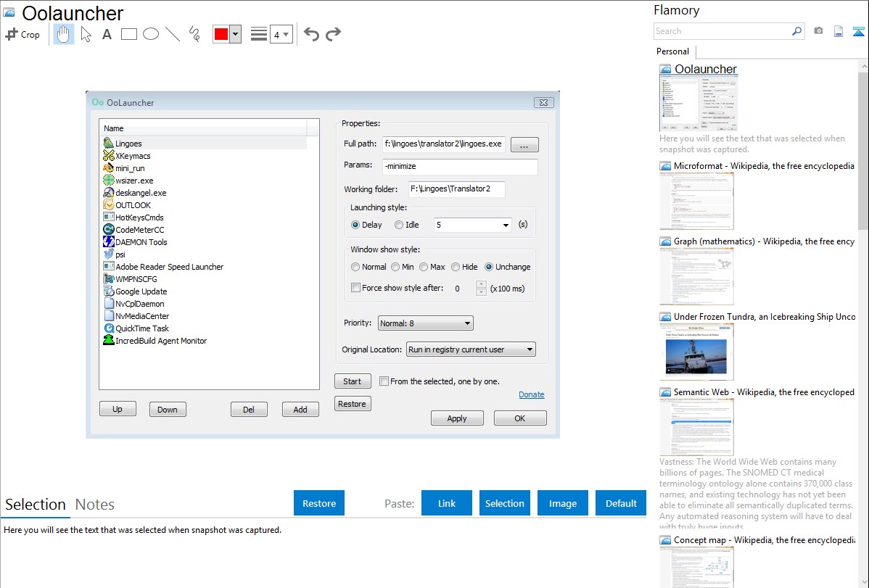Choose Delay launching style
This screenshot has height=588, width=869.
point(366,225)
